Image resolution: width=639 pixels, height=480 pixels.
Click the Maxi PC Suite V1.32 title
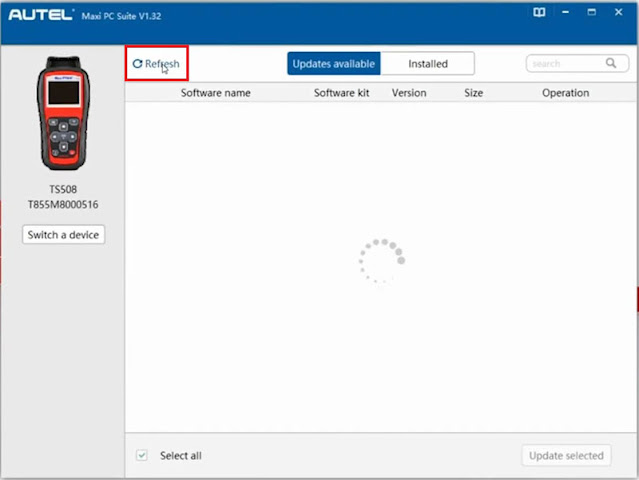[121, 16]
